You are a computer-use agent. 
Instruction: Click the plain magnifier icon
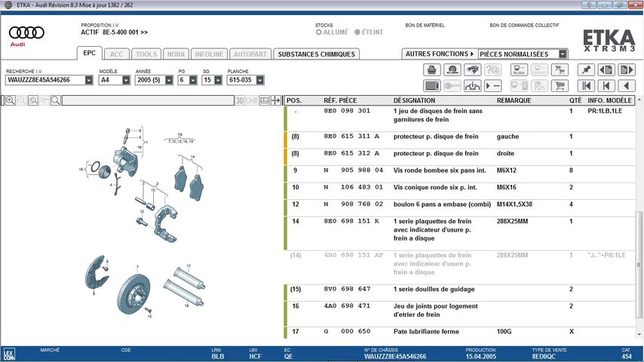[56, 100]
